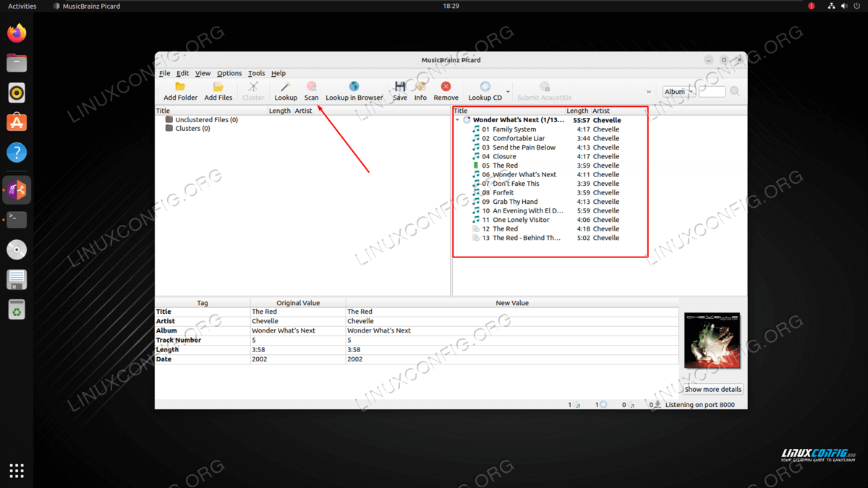Click the 18:29 clock in top bar
This screenshot has height=488, width=868.
click(451, 6)
